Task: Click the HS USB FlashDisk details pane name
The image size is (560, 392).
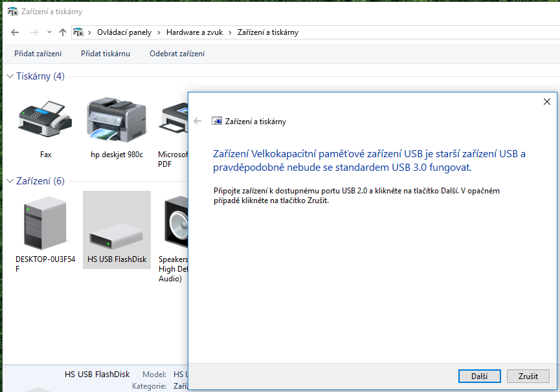Action: (x=97, y=374)
